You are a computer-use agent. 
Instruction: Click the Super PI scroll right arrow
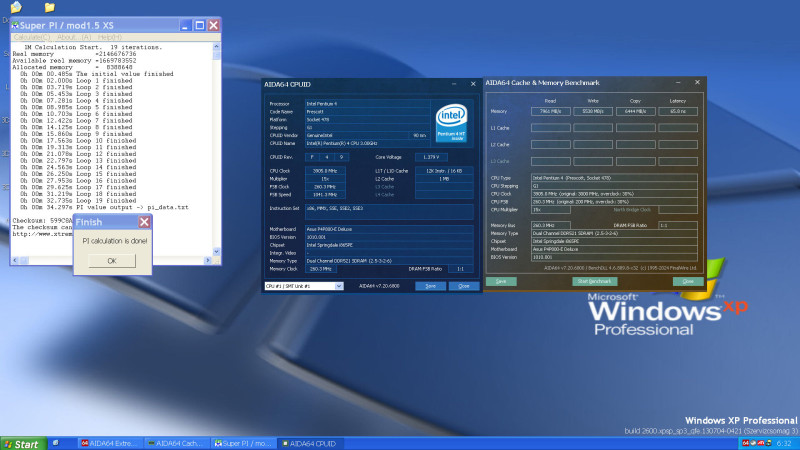point(208,260)
